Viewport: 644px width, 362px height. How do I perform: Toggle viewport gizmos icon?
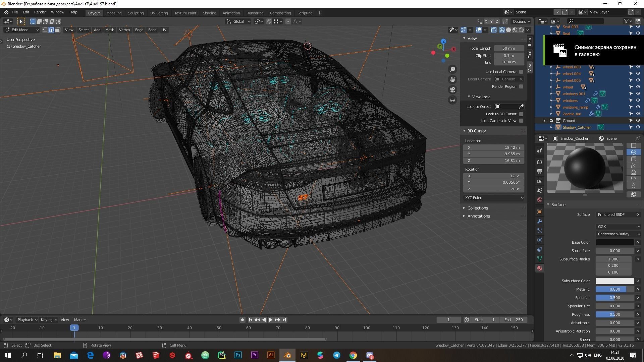click(x=463, y=30)
